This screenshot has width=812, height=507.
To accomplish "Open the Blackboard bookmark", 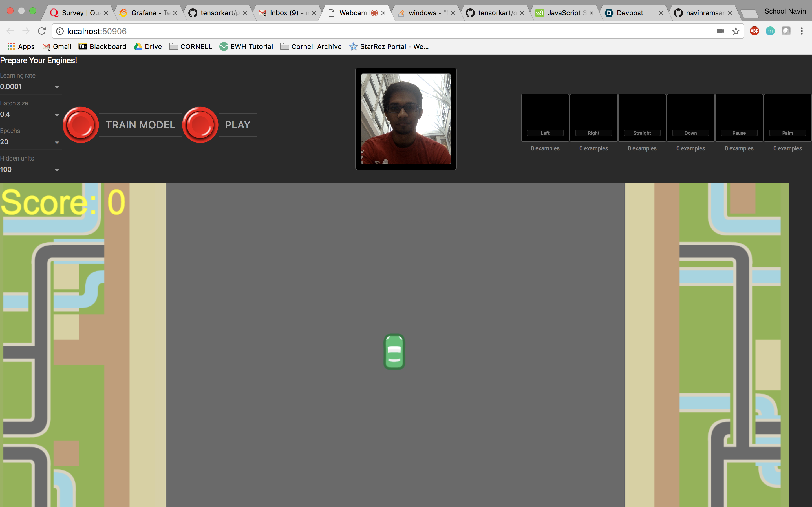I will pyautogui.click(x=102, y=46).
